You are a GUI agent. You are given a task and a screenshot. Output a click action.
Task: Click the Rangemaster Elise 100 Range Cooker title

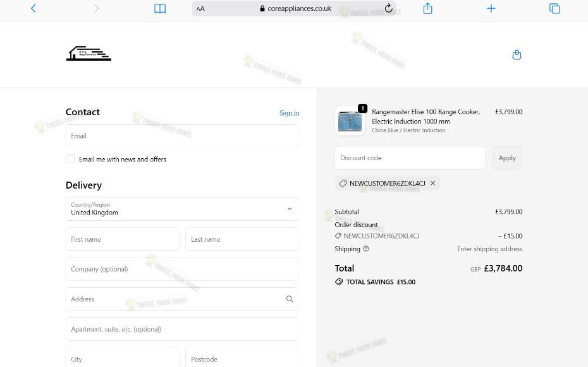(426, 116)
